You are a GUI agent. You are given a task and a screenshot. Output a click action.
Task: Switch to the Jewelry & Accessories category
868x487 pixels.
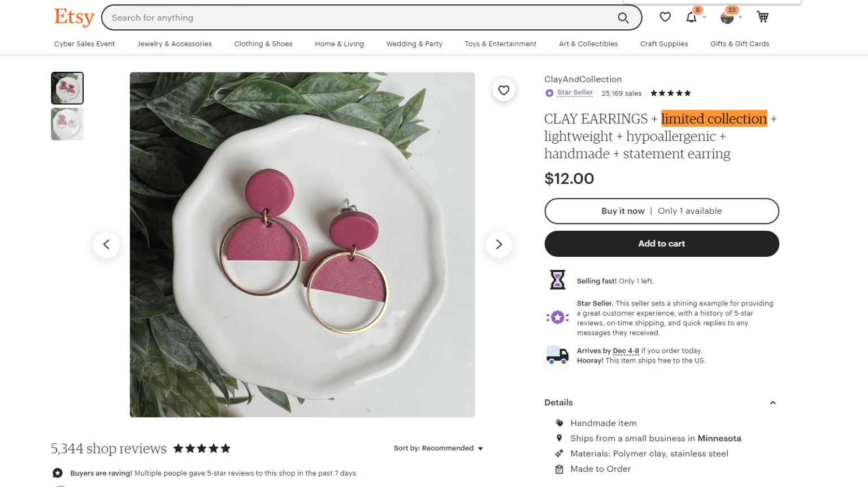(x=174, y=44)
